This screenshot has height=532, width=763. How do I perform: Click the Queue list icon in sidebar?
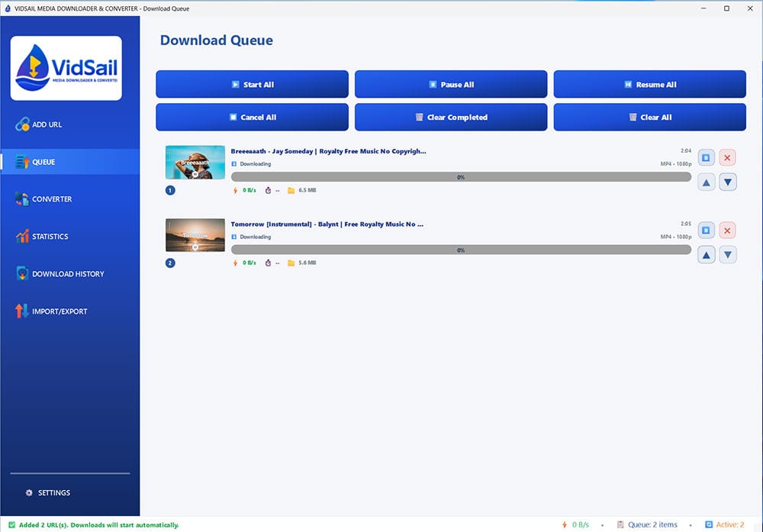[22, 162]
